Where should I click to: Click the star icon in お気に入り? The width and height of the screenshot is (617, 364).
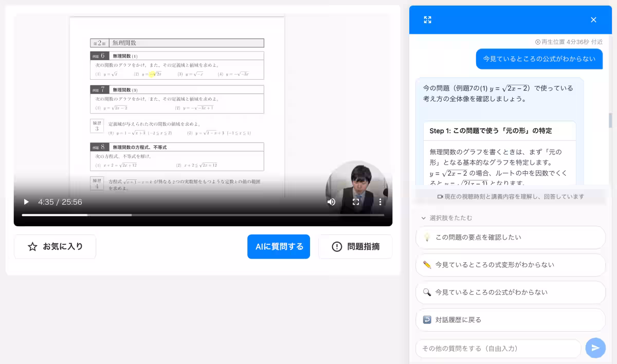pyautogui.click(x=32, y=247)
